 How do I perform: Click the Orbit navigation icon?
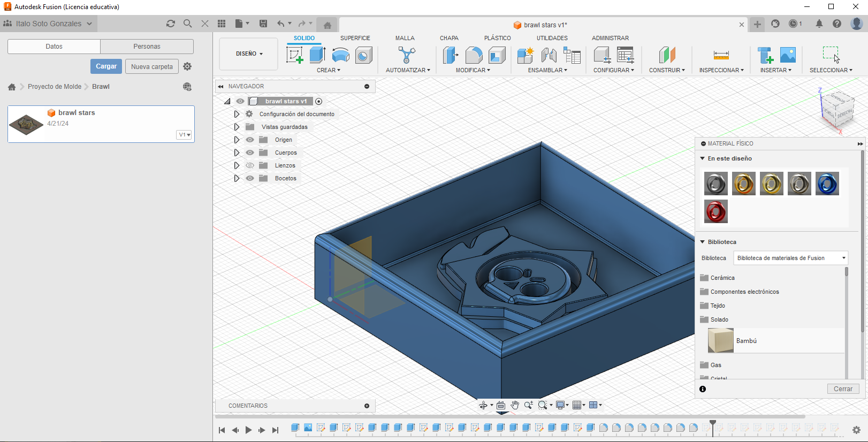pos(483,405)
